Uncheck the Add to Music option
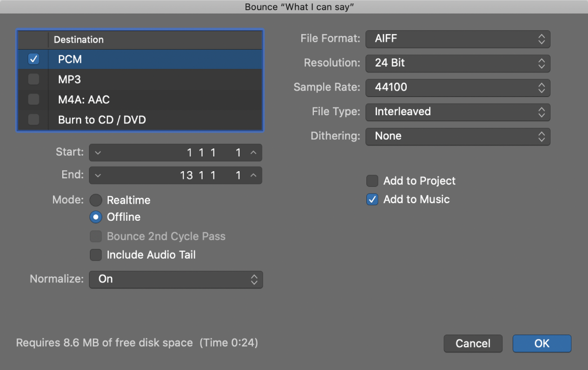 pyautogui.click(x=372, y=199)
